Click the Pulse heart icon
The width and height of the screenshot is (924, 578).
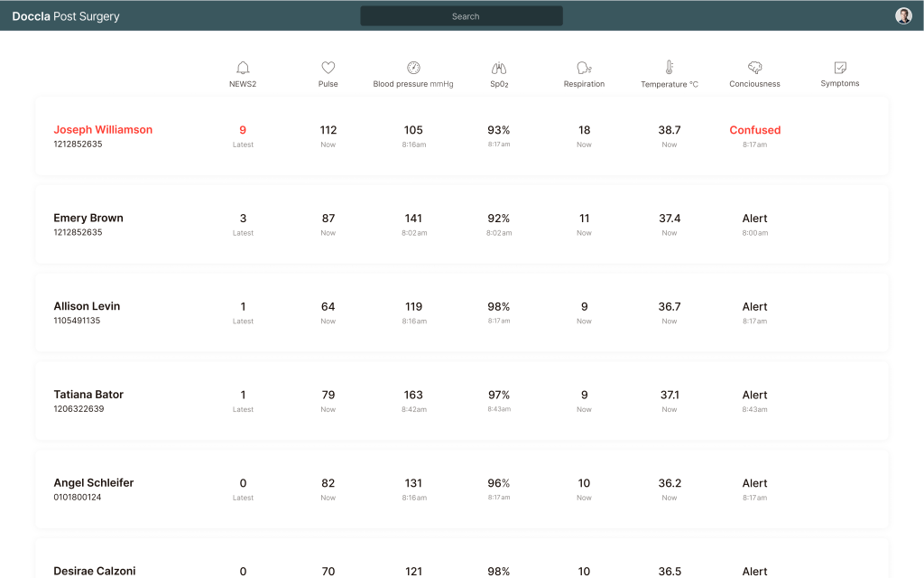pyautogui.click(x=328, y=67)
